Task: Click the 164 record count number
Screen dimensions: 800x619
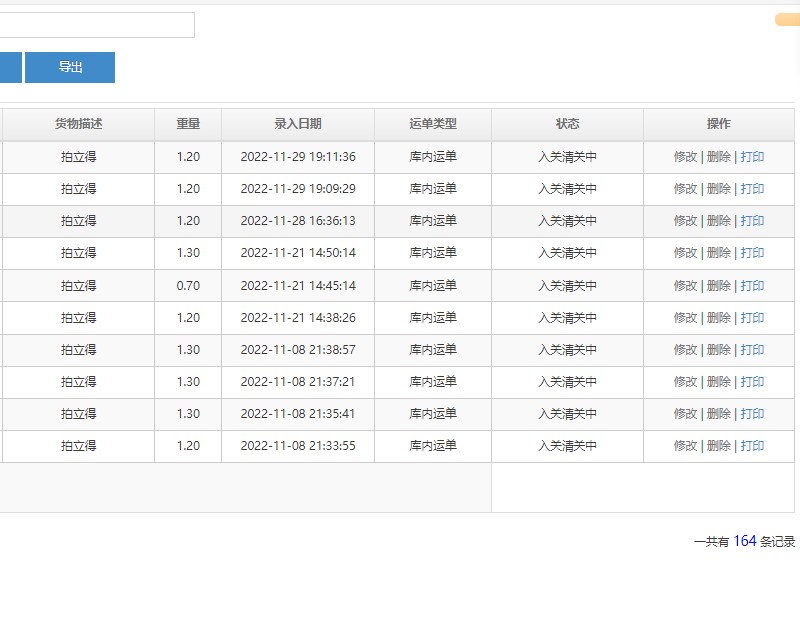Action: (x=744, y=541)
